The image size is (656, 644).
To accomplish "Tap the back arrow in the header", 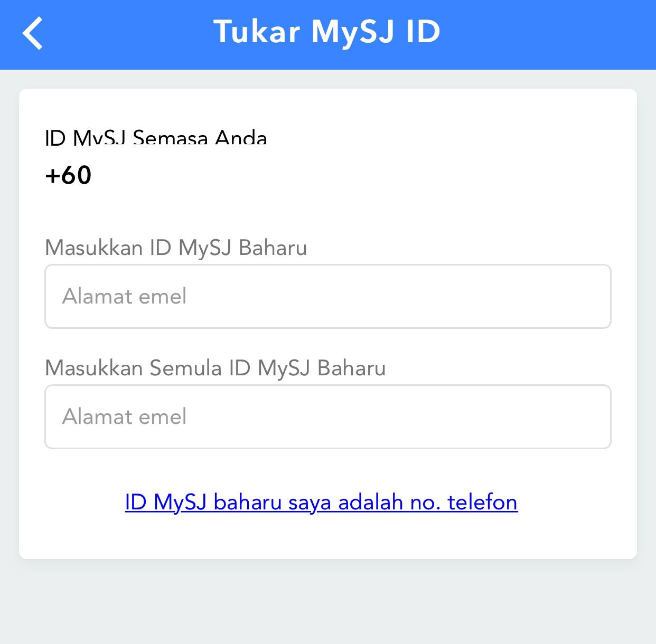I will pos(33,33).
